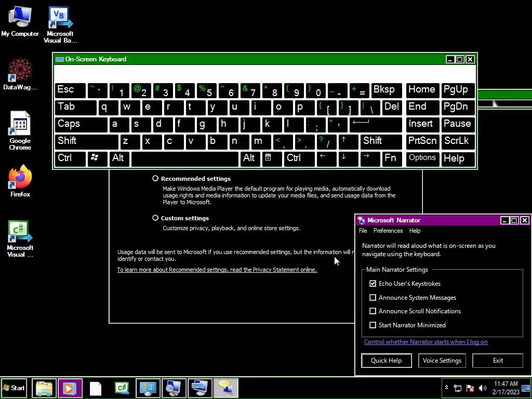Screen dimensions: 532x399
Task: Switch to On-Screen Keyboard taskbar button
Action: 200,388
